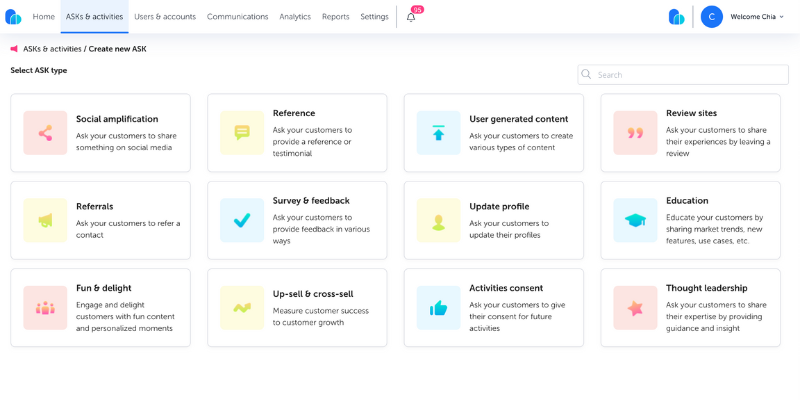The image size is (800, 400).
Task: Select the Reference chat bubble icon
Action: click(242, 133)
